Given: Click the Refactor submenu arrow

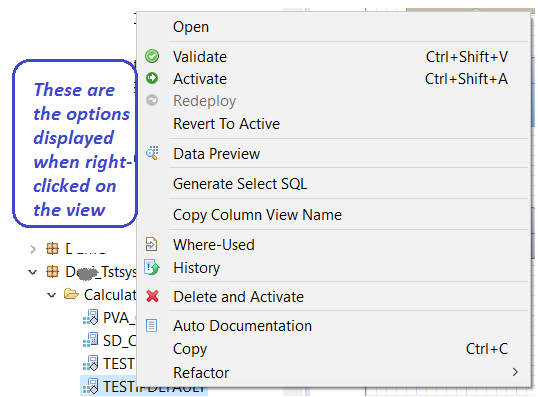Looking at the screenshot, I should 515,372.
